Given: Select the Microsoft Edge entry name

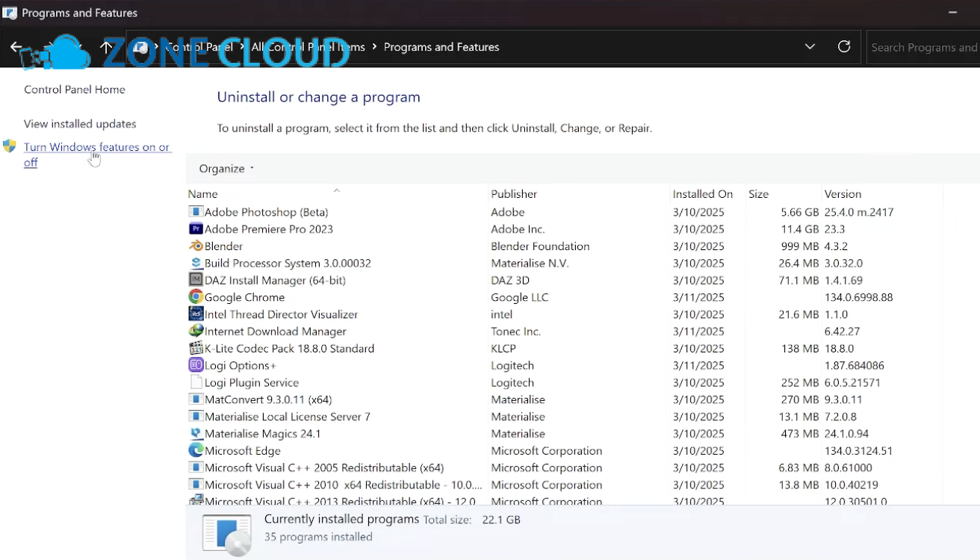Looking at the screenshot, I should (x=243, y=451).
